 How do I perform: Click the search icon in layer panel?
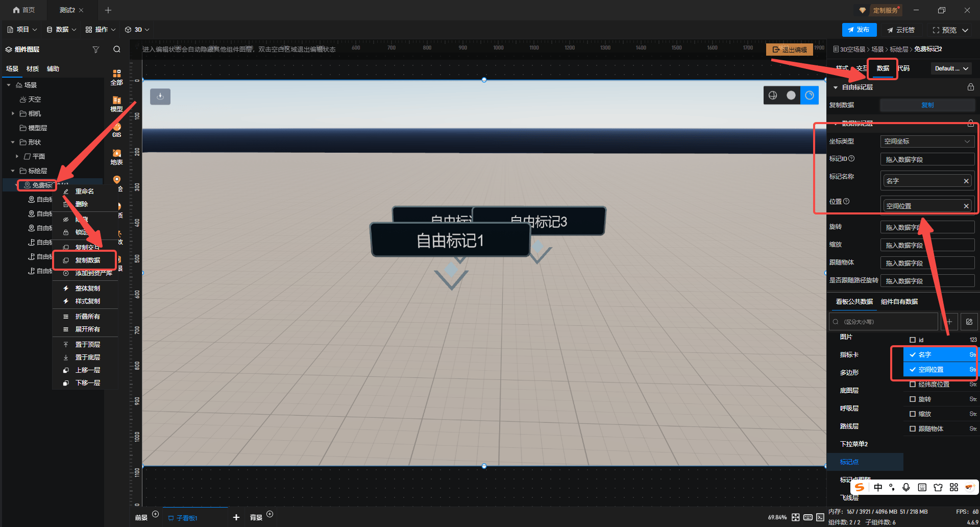point(117,50)
